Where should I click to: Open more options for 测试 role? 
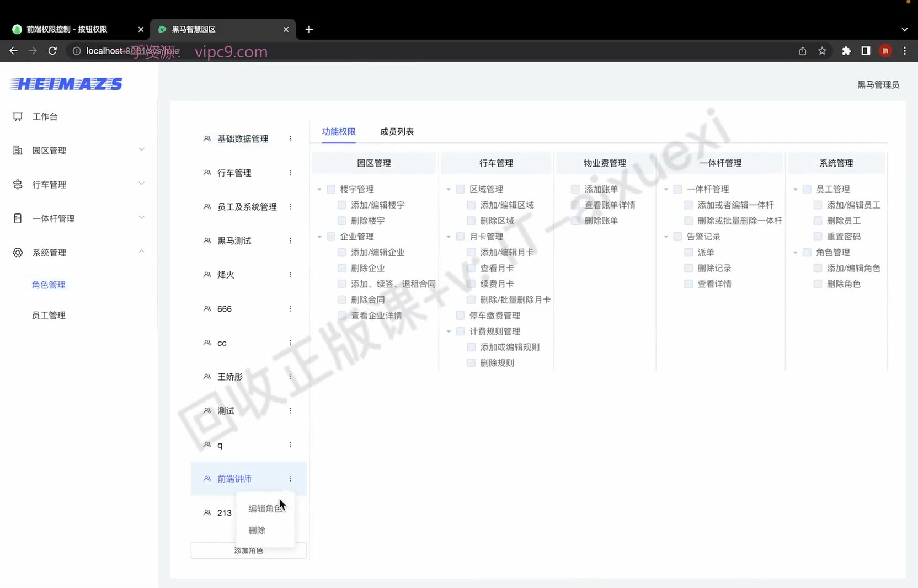click(290, 411)
